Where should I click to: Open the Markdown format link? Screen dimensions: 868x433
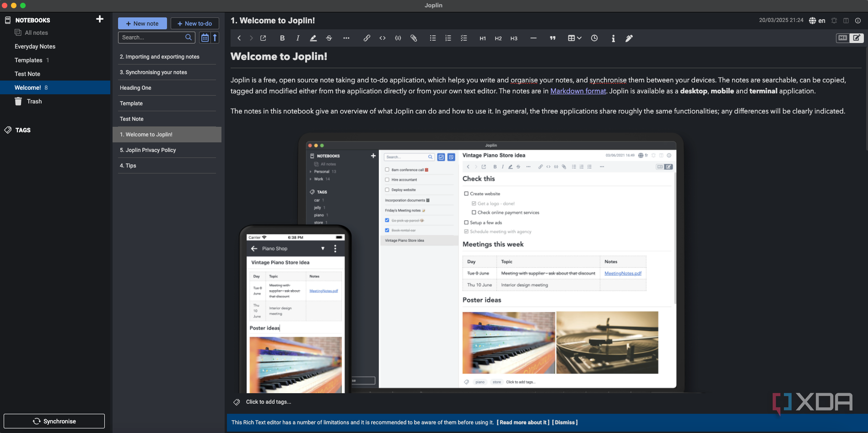pyautogui.click(x=578, y=91)
